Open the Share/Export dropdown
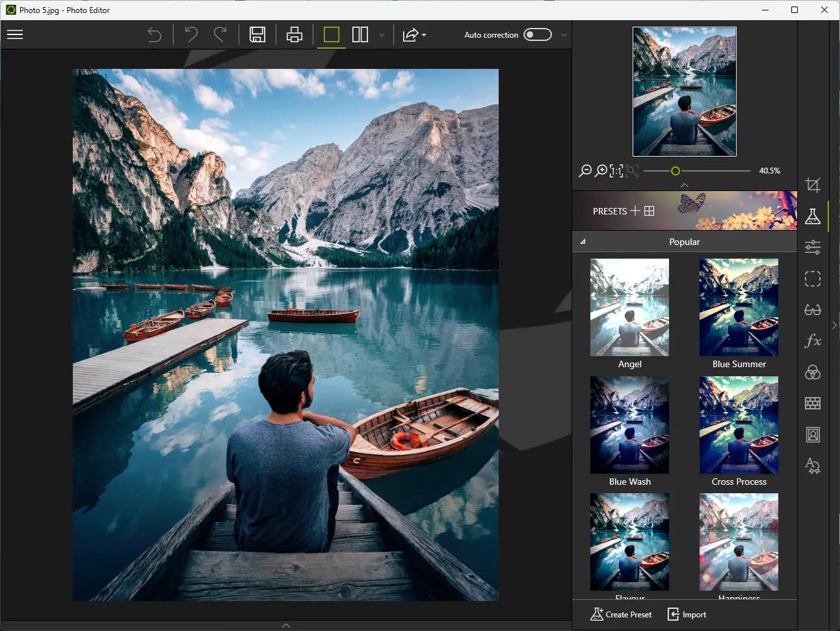 pos(414,34)
